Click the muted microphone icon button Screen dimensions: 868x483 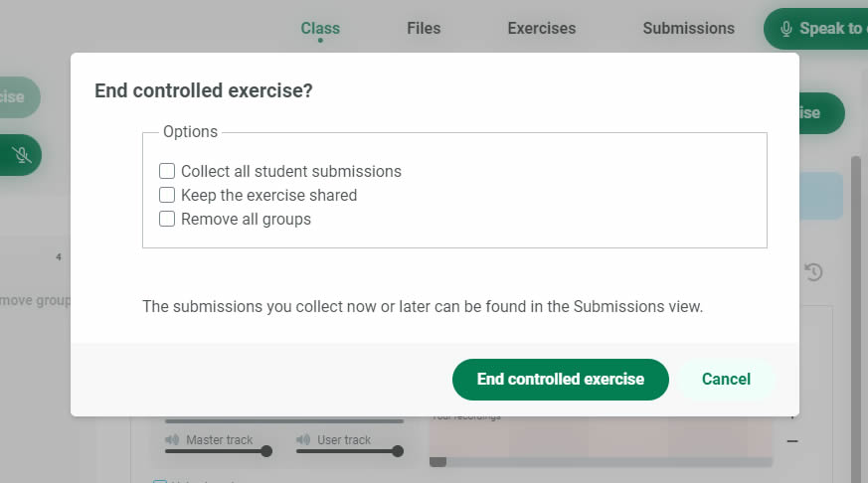pyautogui.click(x=21, y=155)
